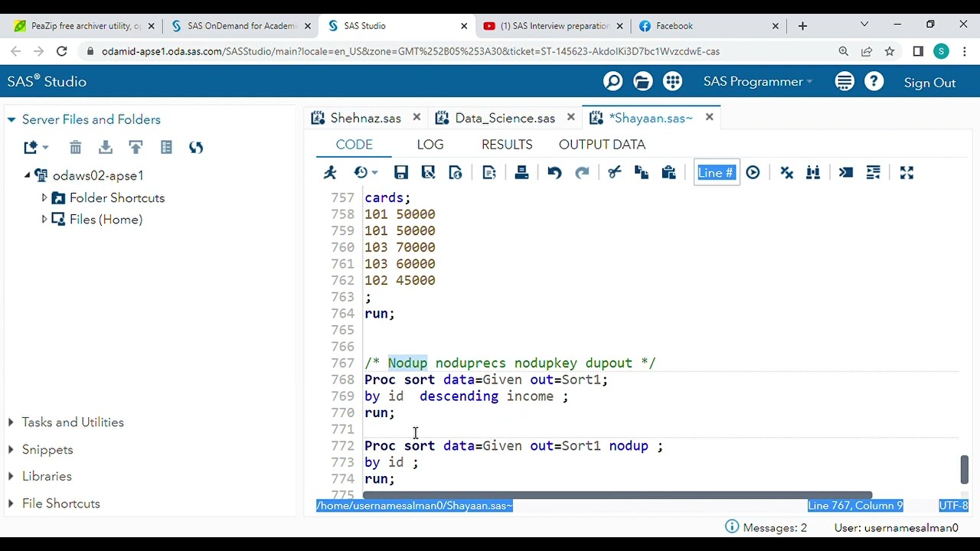The image size is (980, 551).
Task: Expand the Libraries section
Action: coord(11,476)
